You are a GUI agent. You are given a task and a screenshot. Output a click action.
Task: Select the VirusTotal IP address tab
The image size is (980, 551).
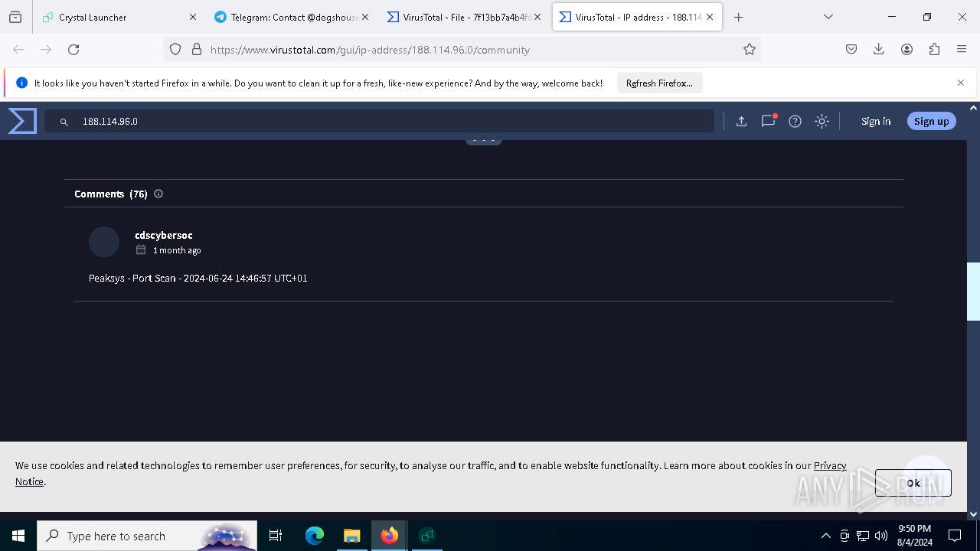tap(637, 17)
